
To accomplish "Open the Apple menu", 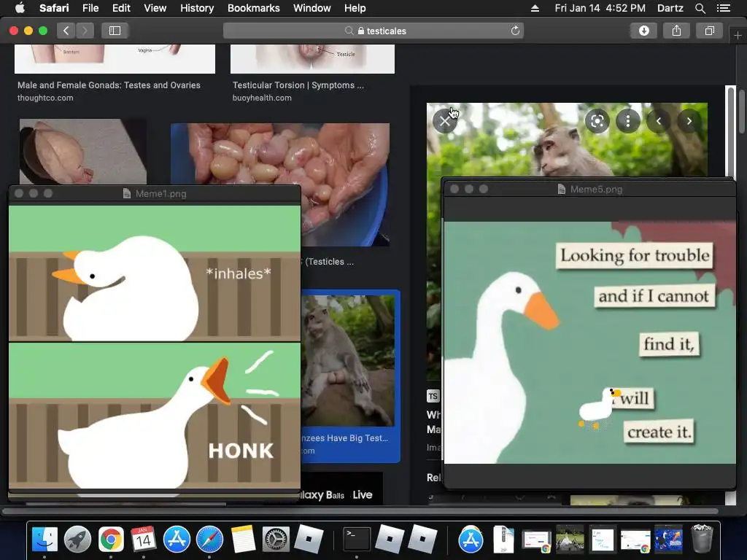I will pyautogui.click(x=20, y=8).
